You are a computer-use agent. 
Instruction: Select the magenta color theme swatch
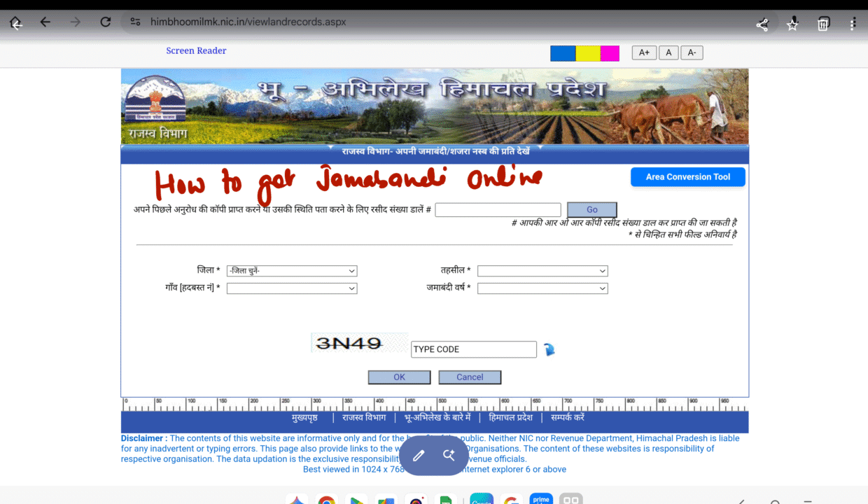610,53
